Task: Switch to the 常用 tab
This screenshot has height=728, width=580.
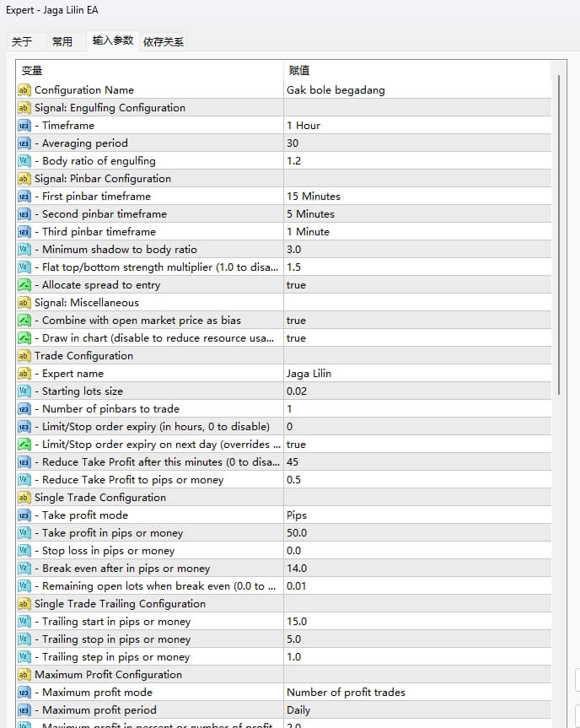Action: click(62, 41)
